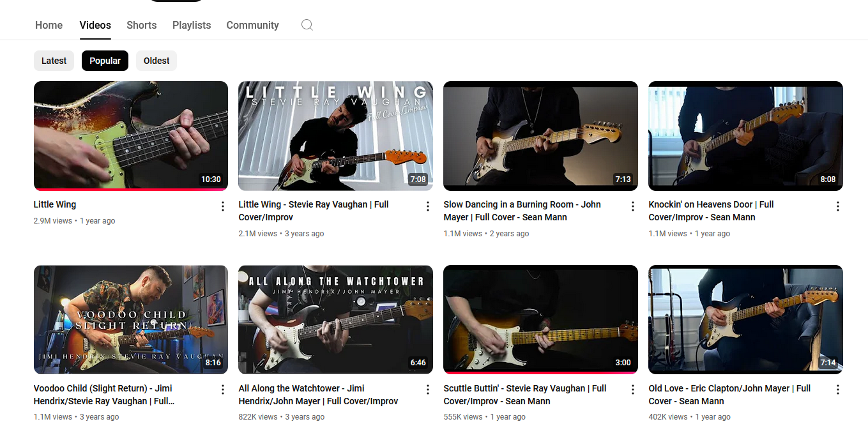Image resolution: width=868 pixels, height=440 pixels.
Task: Open the Playlists tab
Action: [x=192, y=25]
